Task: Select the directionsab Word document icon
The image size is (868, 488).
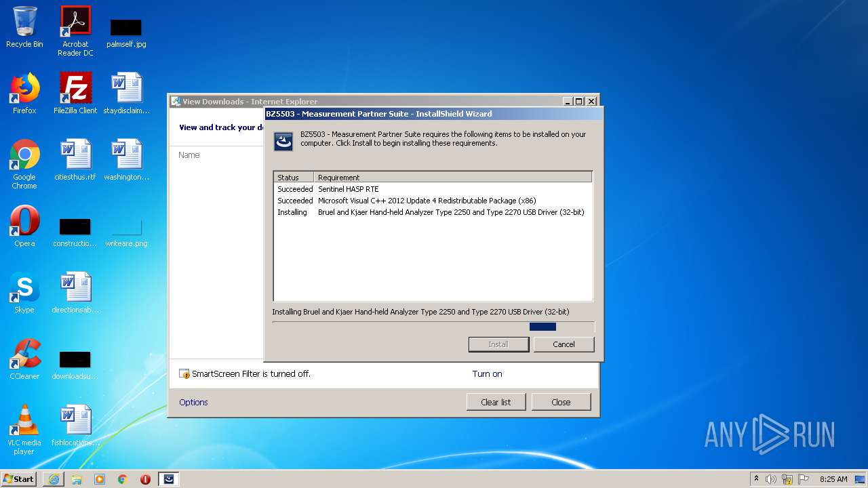Action: (x=75, y=293)
